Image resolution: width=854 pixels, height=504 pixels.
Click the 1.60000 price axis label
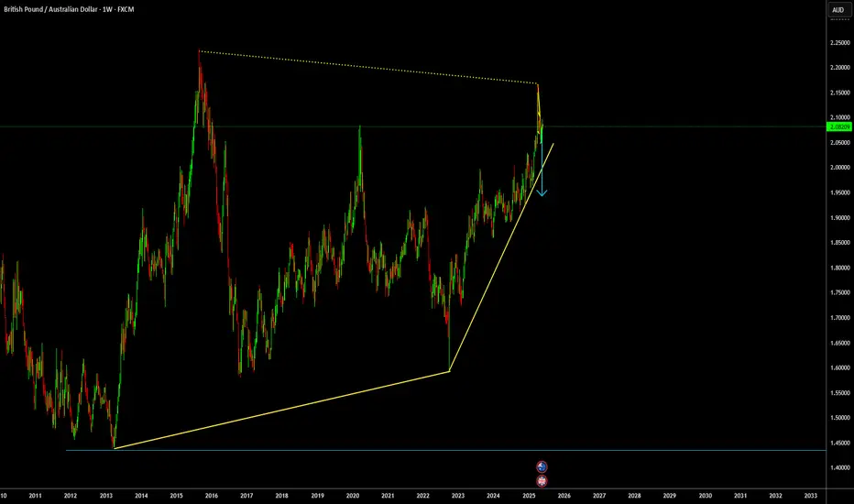pos(840,367)
